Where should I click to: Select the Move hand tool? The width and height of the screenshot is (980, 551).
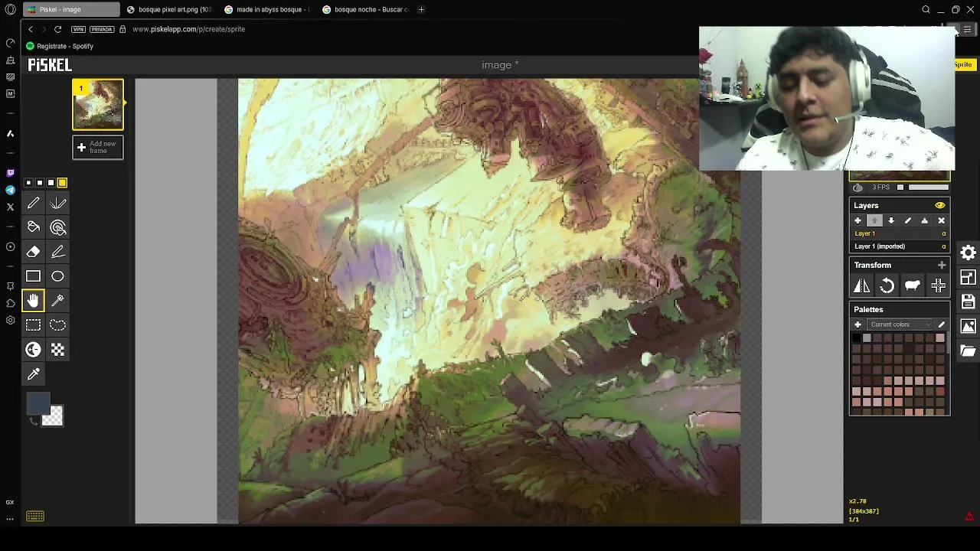tap(33, 301)
